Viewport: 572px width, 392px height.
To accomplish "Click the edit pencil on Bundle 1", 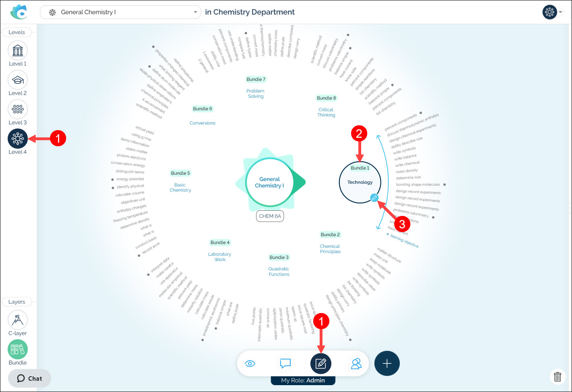I will coord(374,197).
